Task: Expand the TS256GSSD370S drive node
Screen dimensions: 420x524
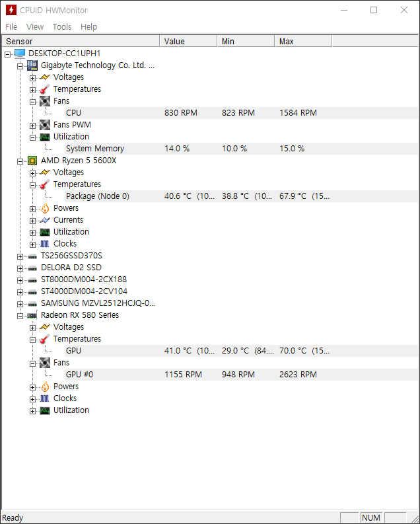Action: 20,256
